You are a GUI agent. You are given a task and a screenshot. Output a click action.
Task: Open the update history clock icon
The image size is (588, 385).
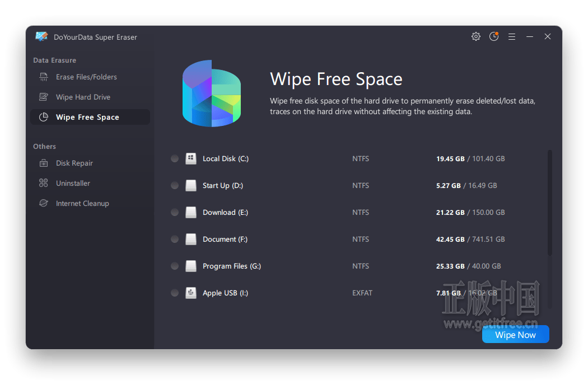[494, 36]
